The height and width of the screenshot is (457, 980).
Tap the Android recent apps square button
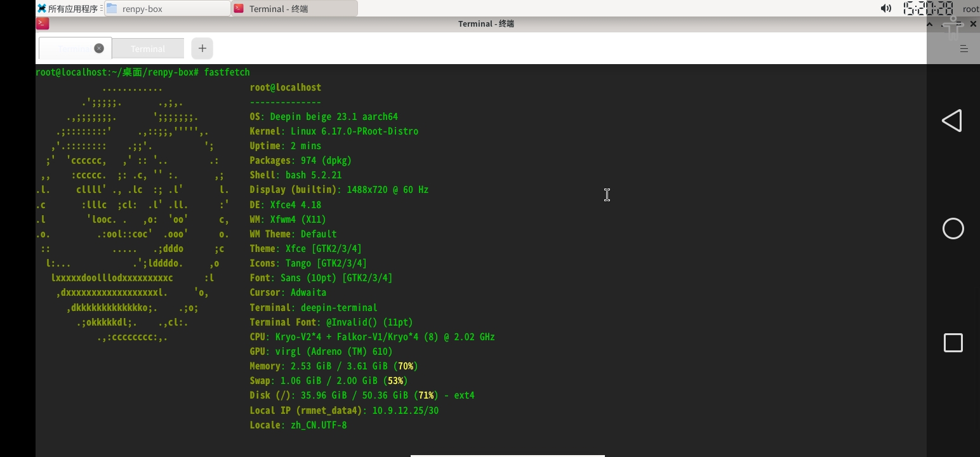point(953,343)
